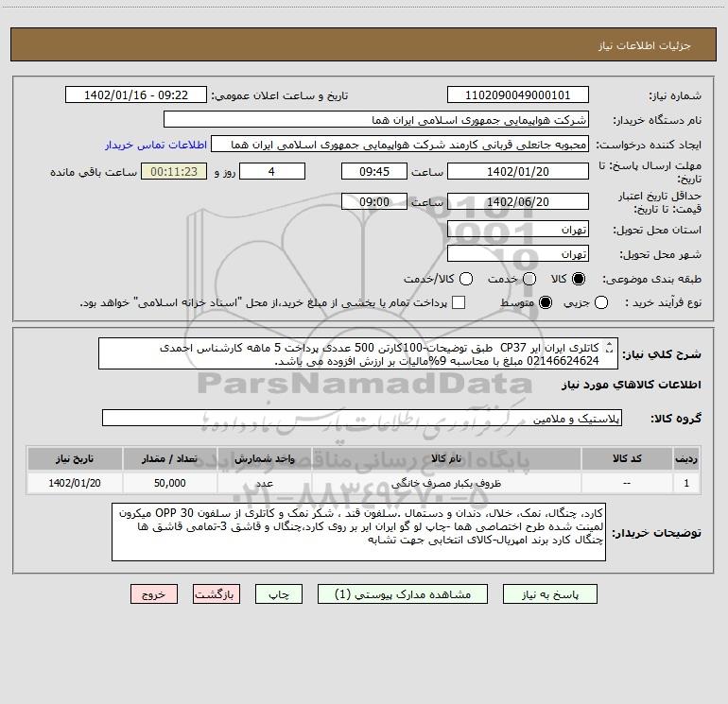
Task: Click the response deadline date 1402/01/20 field
Action: pos(518,171)
